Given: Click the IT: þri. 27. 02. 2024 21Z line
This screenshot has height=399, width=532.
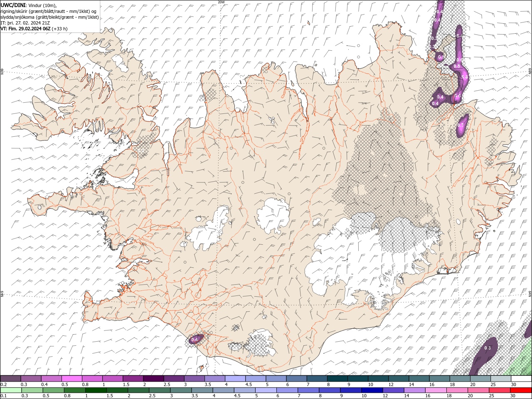Looking at the screenshot, I should (x=25, y=23).
